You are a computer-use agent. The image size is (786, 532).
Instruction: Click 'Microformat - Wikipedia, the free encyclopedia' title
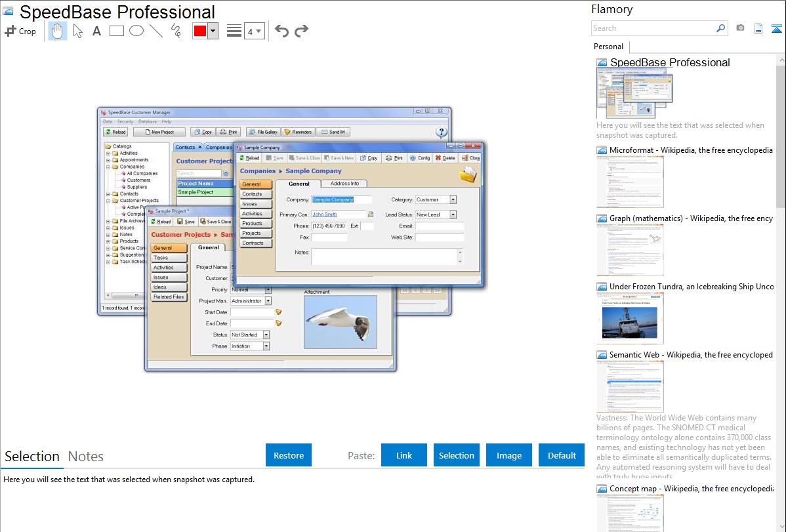691,150
